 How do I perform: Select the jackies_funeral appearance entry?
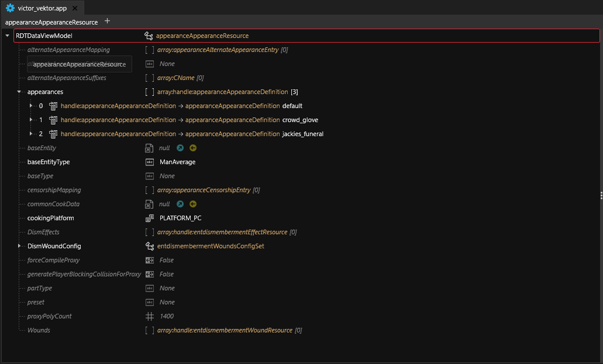click(x=302, y=134)
